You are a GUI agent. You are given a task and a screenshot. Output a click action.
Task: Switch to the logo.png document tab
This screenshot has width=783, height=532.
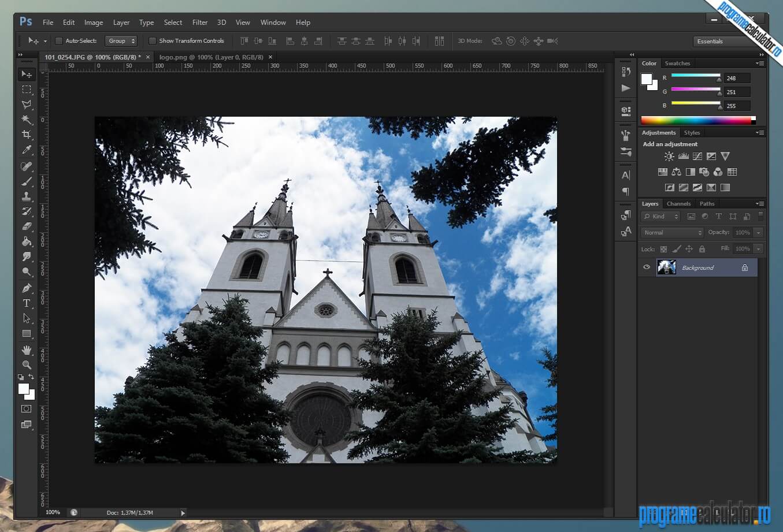pos(211,57)
